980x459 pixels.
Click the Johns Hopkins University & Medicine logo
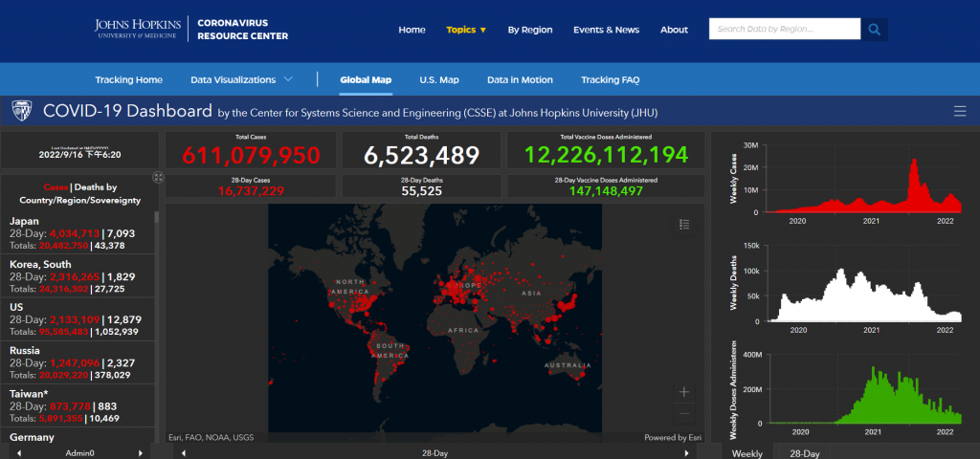click(138, 29)
